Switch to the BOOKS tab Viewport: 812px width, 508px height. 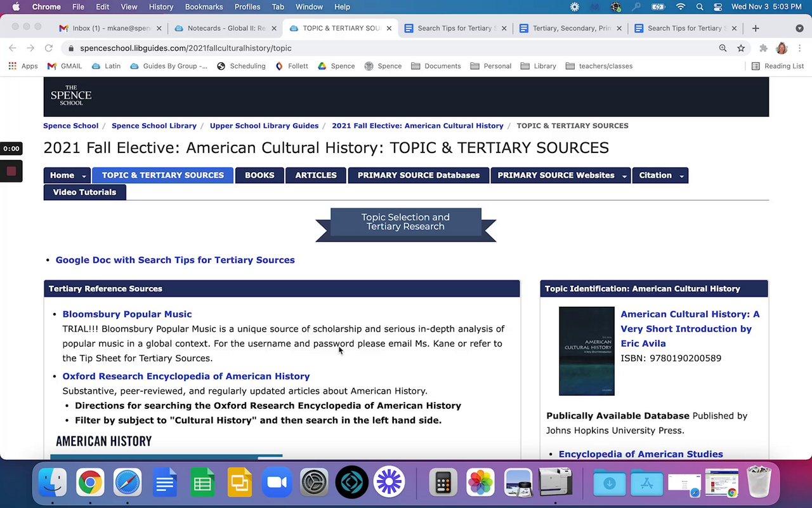(259, 175)
